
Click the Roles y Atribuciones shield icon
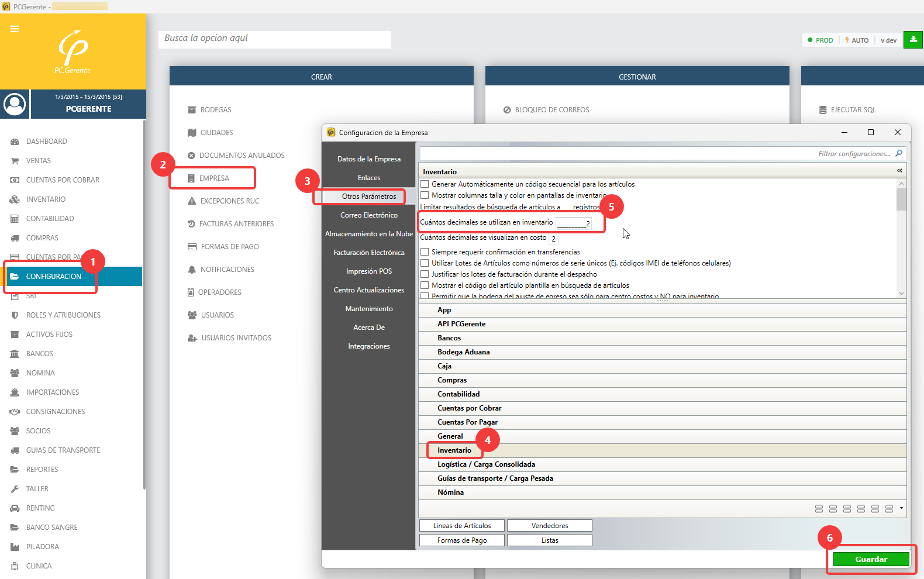tap(15, 315)
